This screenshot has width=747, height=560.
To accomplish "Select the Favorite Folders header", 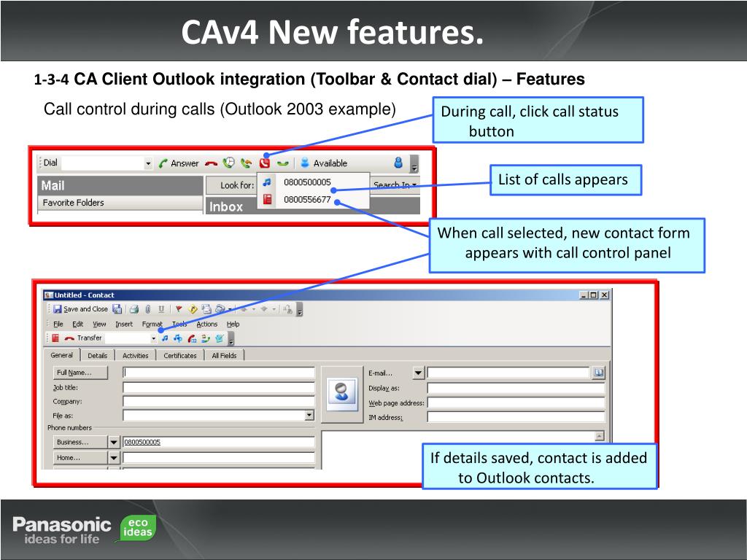I will pos(120,203).
